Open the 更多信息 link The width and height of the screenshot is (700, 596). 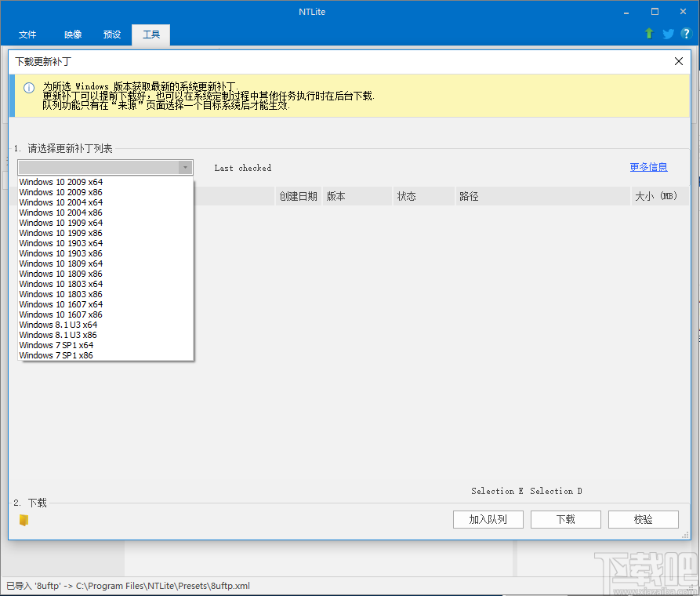pyautogui.click(x=648, y=167)
